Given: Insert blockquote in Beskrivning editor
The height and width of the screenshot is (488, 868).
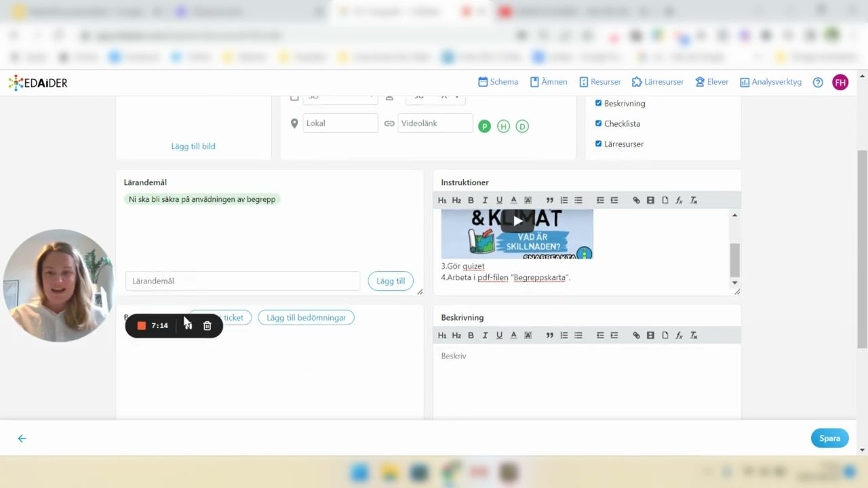Looking at the screenshot, I should pos(549,335).
